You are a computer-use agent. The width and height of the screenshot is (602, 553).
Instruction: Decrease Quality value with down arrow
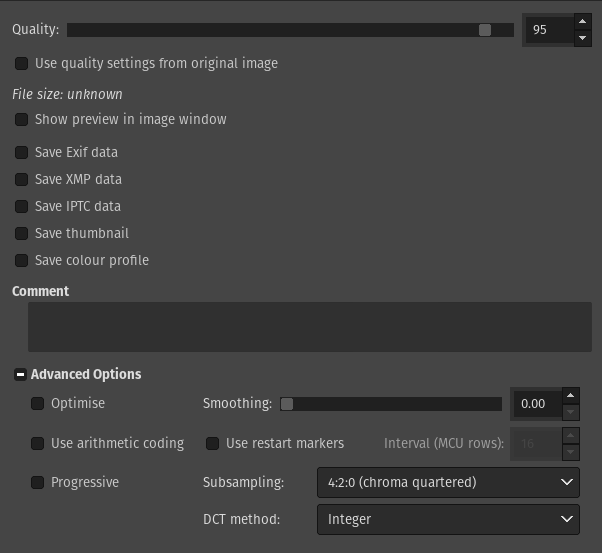[x=582, y=38]
